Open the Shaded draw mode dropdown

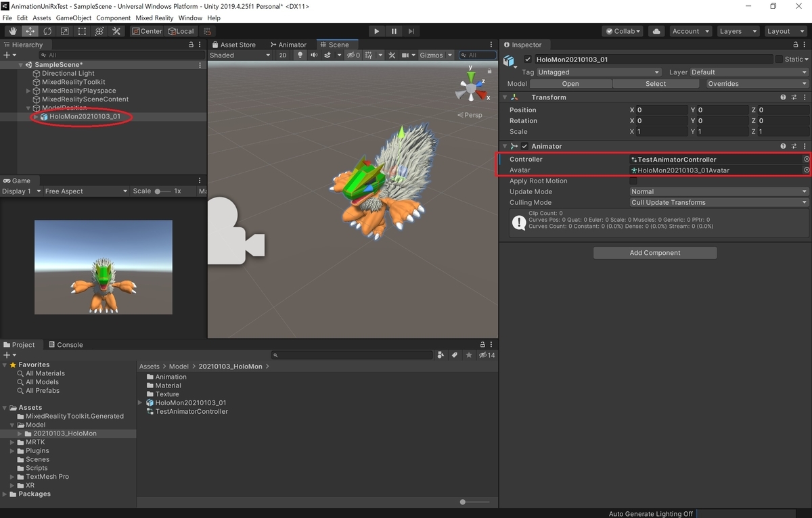(x=240, y=55)
